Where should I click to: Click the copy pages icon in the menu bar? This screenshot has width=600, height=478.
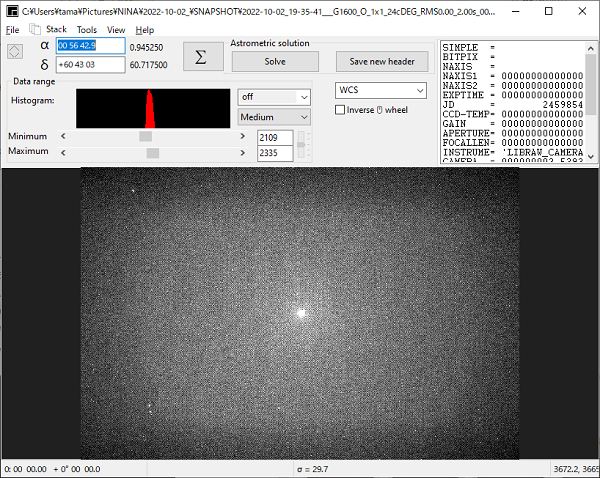(35, 29)
